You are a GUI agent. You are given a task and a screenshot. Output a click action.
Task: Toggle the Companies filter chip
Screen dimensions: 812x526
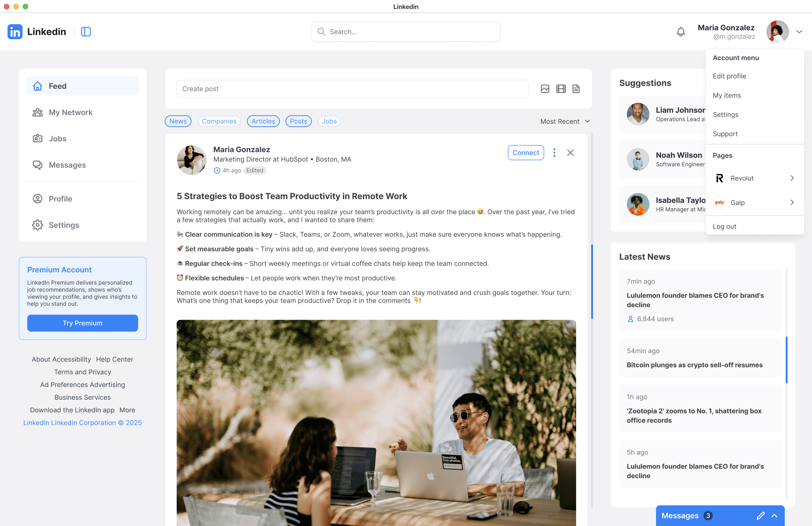pyautogui.click(x=219, y=121)
